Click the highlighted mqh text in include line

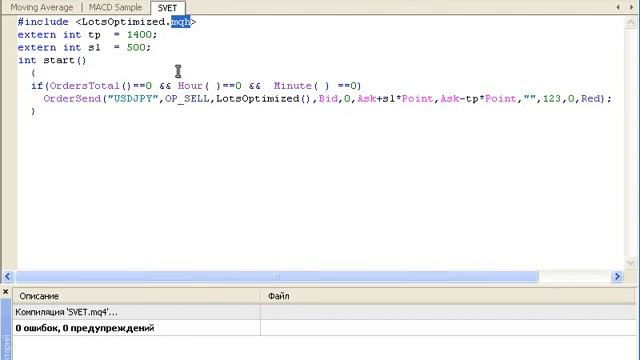coord(180,22)
